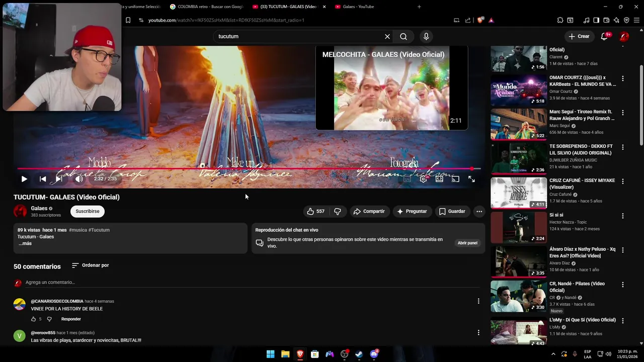The image size is (644, 362).
Task: Subscribe to Galaes with Suscribirse
Action: (x=88, y=212)
